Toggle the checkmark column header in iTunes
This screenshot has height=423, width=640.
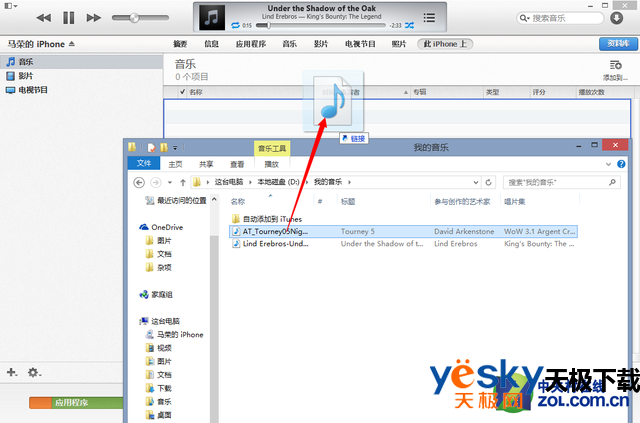point(182,92)
